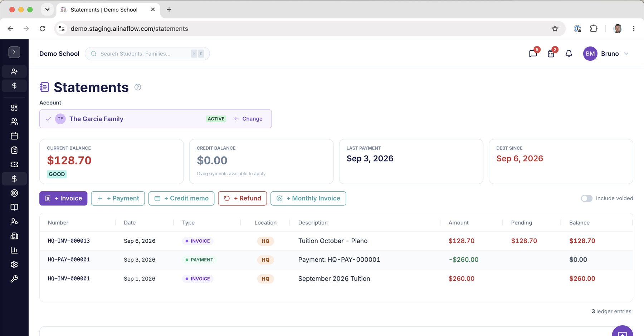Click the + Refund button

pos(242,198)
